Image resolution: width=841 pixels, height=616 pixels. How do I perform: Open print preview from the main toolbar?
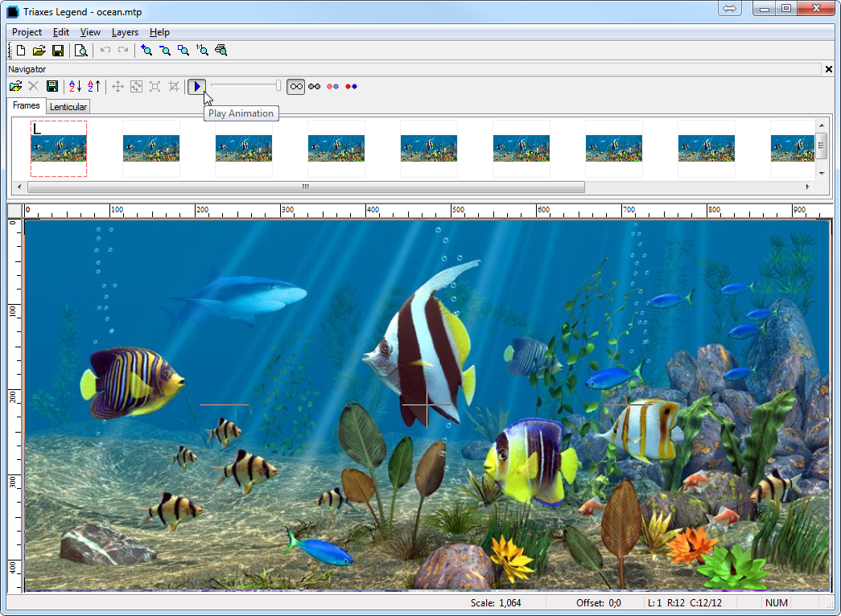(x=80, y=51)
